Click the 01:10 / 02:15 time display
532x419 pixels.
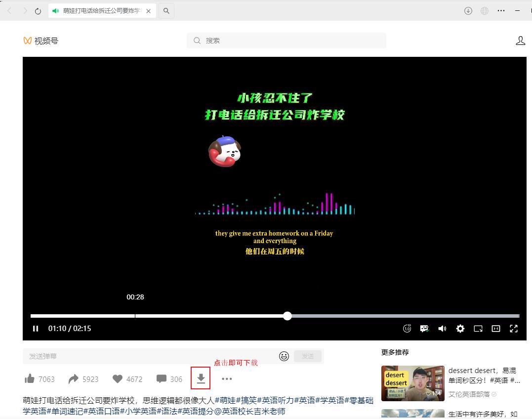pyautogui.click(x=70, y=329)
